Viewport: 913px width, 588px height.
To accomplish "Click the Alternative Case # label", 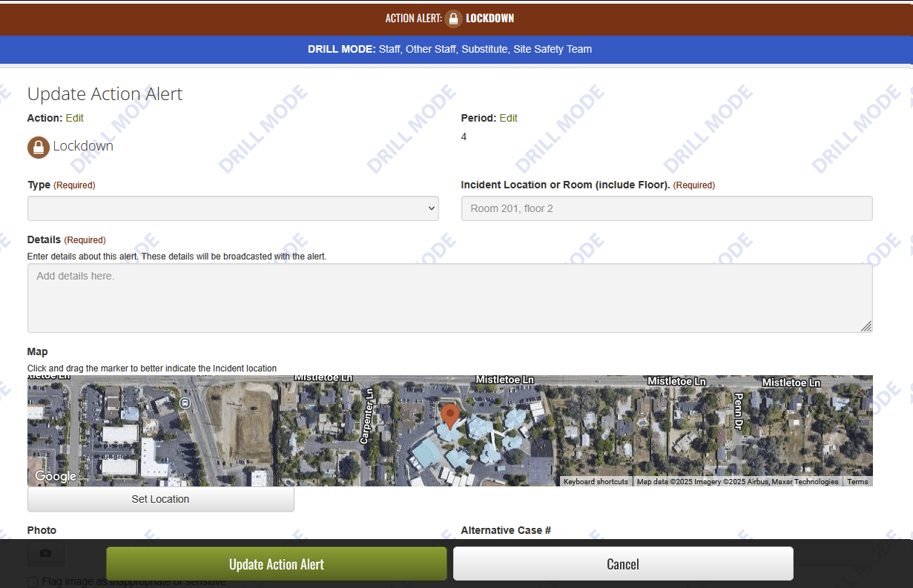I will (506, 530).
